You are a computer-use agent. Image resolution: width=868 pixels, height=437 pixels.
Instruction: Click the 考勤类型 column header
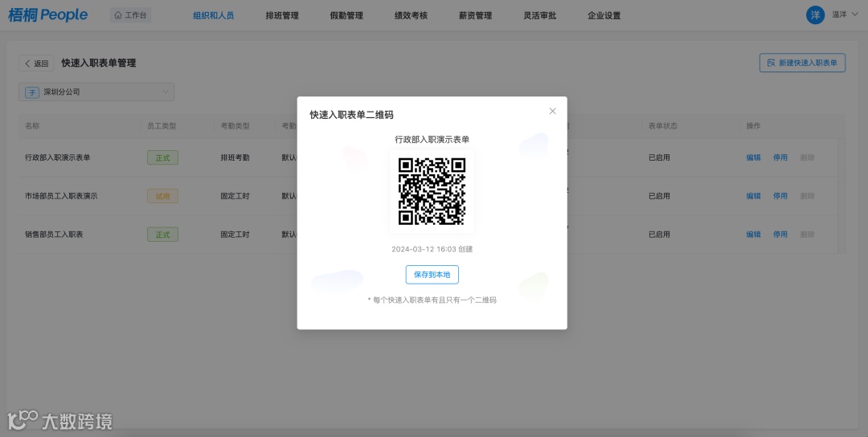(x=235, y=126)
